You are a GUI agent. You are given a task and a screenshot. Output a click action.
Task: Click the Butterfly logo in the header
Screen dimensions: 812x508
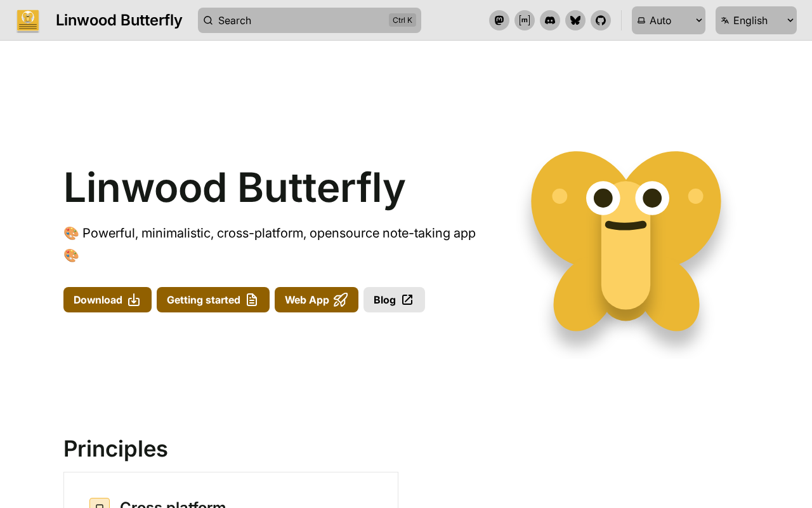click(28, 20)
